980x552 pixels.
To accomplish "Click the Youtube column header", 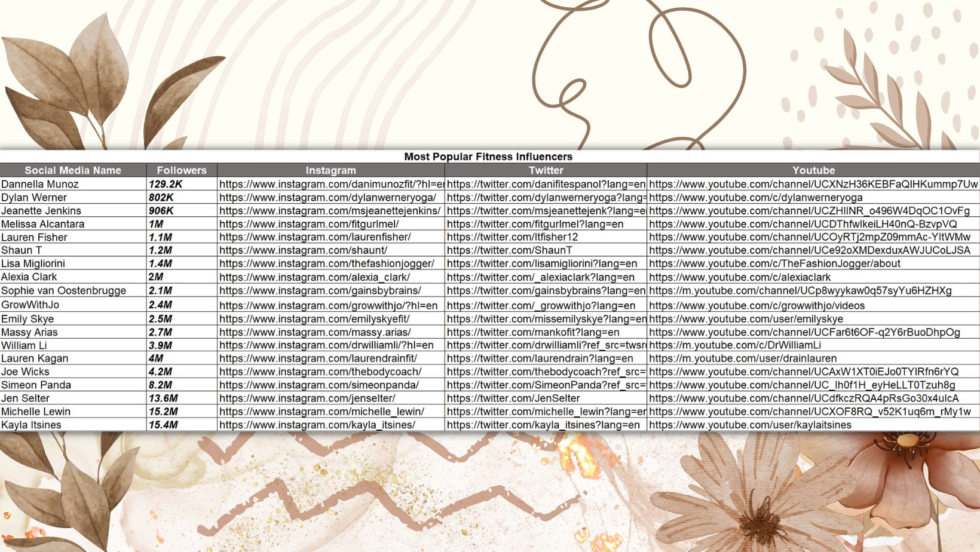I will click(813, 170).
